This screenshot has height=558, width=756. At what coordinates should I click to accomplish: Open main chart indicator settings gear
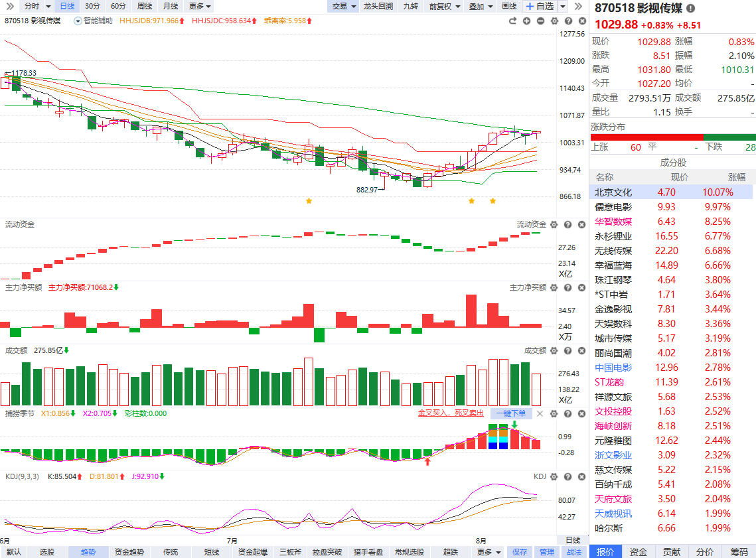click(x=554, y=21)
